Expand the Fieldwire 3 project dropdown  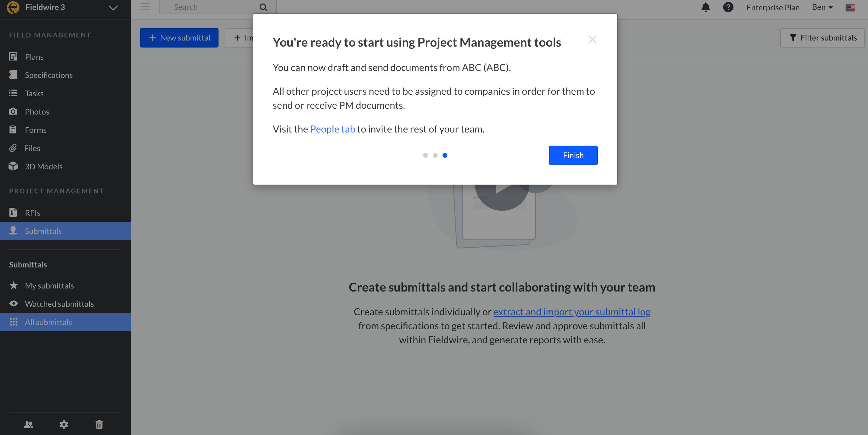pos(113,7)
